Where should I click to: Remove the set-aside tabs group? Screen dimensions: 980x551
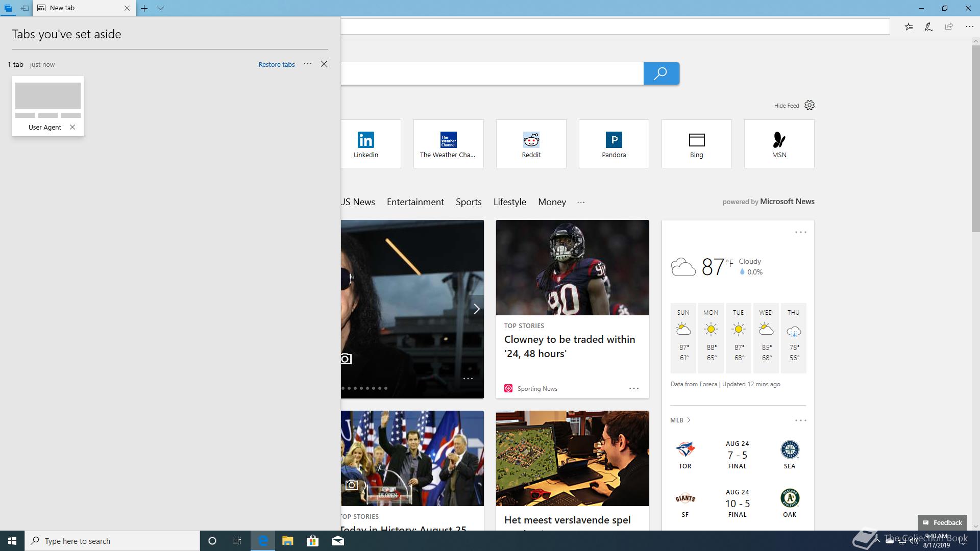[x=324, y=64]
